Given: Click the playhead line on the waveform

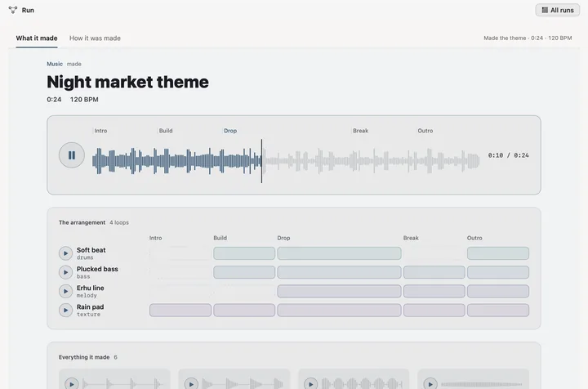Looking at the screenshot, I should point(262,161).
